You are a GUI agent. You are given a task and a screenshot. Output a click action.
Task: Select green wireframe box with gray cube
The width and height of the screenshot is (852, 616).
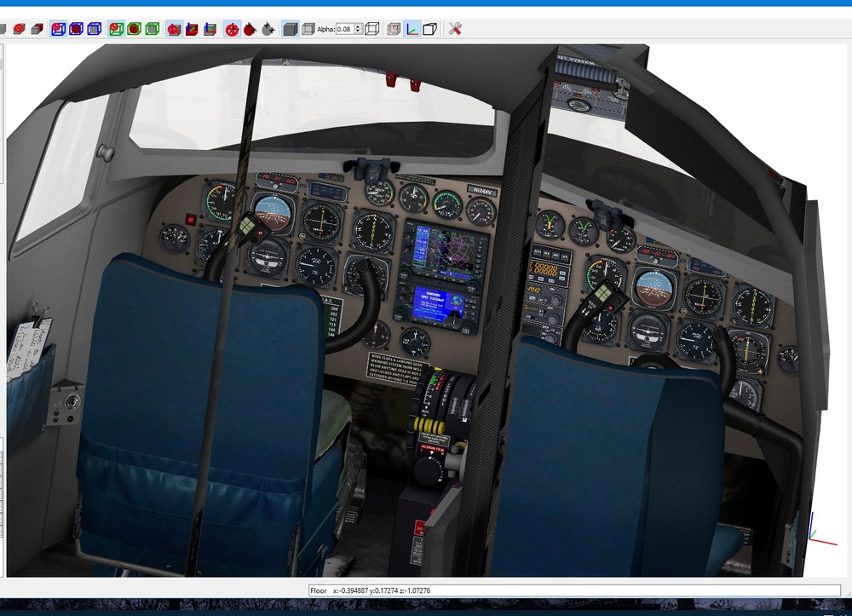[153, 29]
